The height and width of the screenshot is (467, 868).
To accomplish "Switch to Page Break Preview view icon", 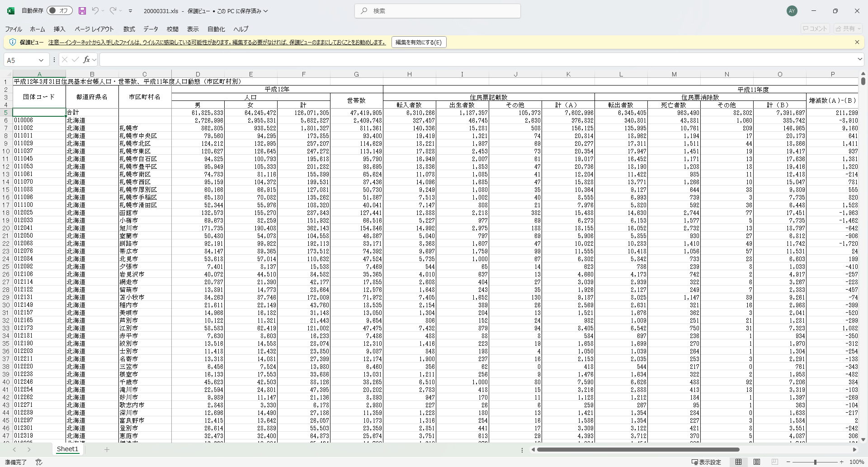I will [x=774, y=462].
